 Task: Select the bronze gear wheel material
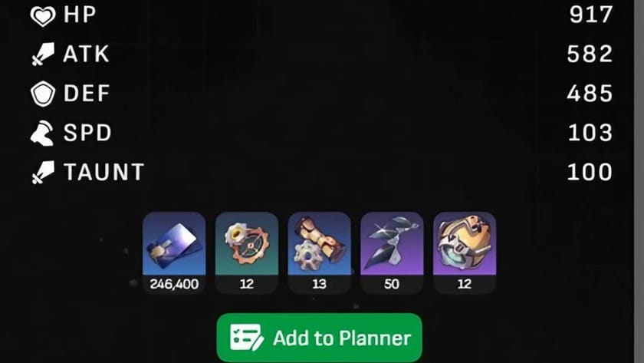point(247,252)
